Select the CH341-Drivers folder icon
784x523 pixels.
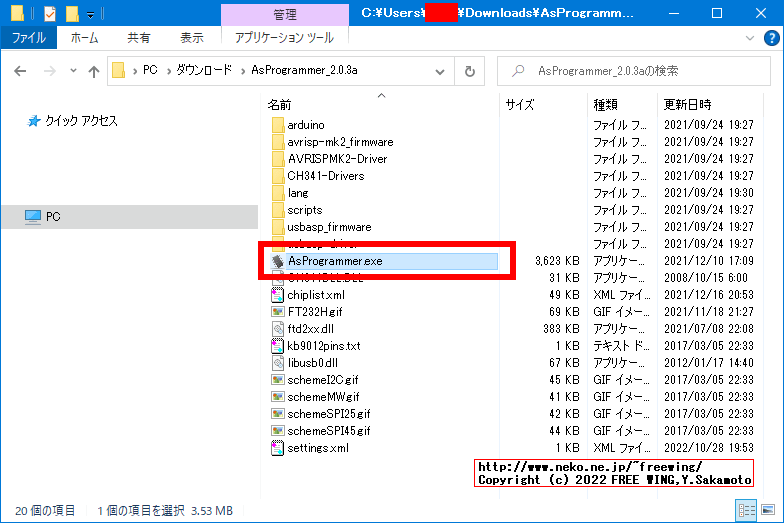click(278, 176)
